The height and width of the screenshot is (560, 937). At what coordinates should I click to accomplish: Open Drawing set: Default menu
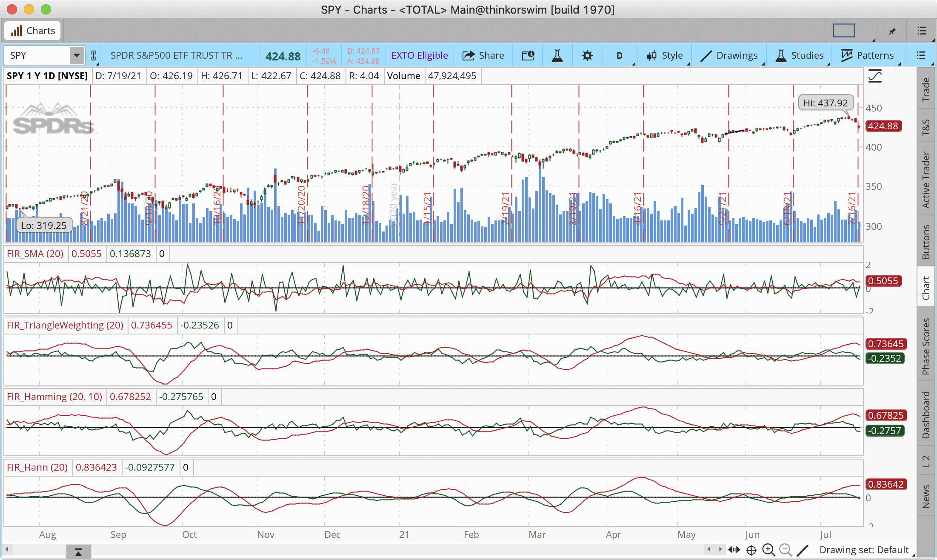865,550
